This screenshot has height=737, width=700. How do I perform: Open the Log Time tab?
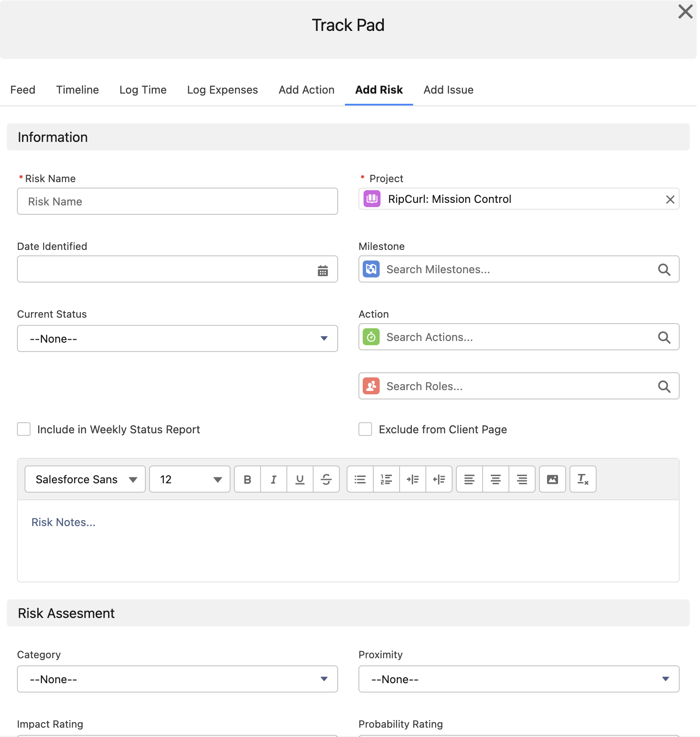click(x=143, y=90)
